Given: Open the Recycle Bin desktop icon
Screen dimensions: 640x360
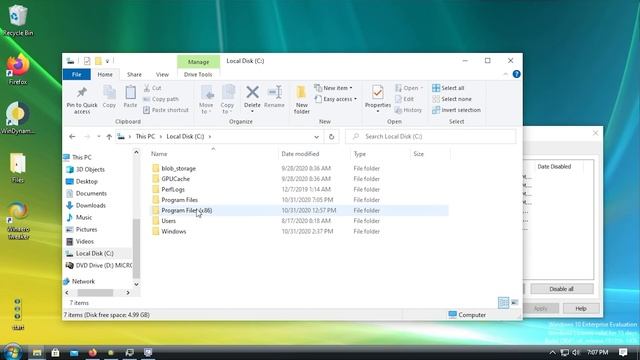Looking at the screenshot, I should 18,20.
